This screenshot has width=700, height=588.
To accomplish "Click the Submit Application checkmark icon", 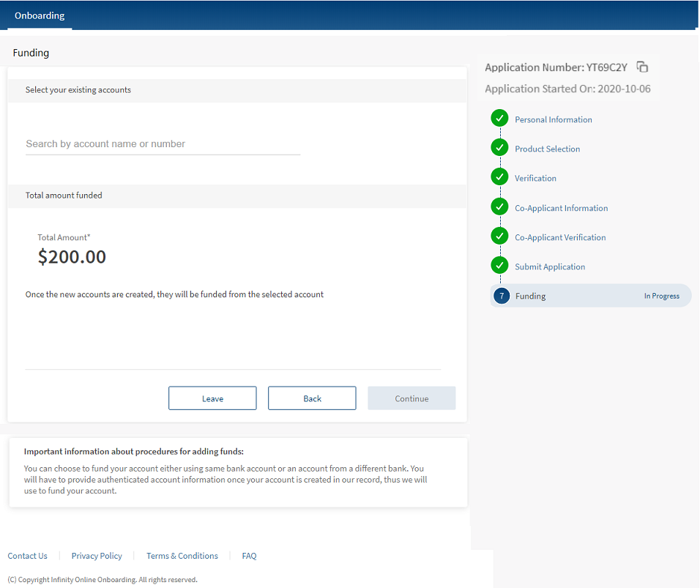I will [x=499, y=266].
